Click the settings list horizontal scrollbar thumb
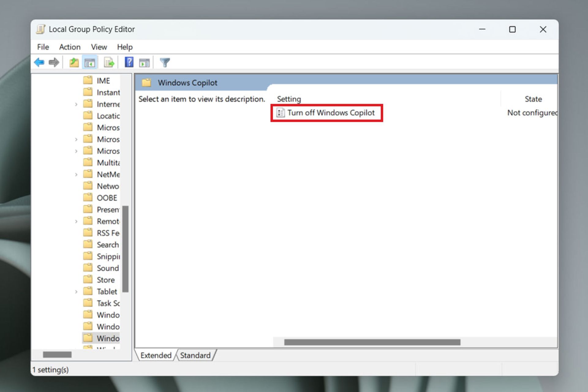This screenshot has height=392, width=588. 372,342
